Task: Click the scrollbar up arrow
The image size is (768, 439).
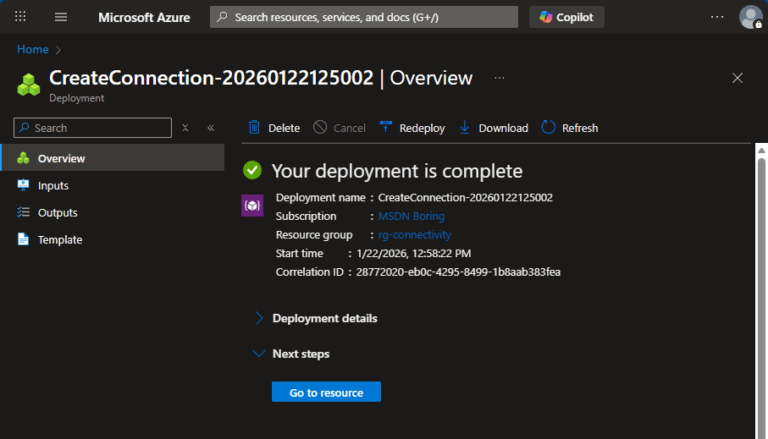Action: click(761, 150)
